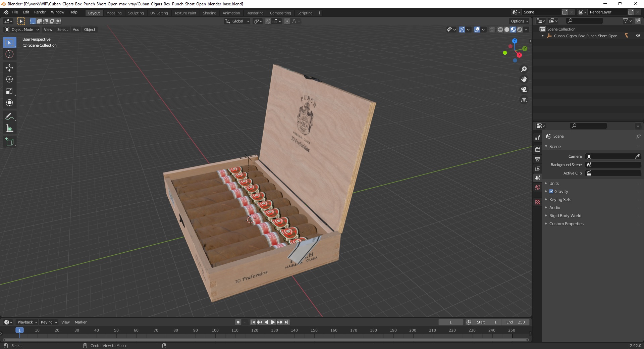Open the timeline Marker menu
This screenshot has width=644, height=349.
[80, 322]
